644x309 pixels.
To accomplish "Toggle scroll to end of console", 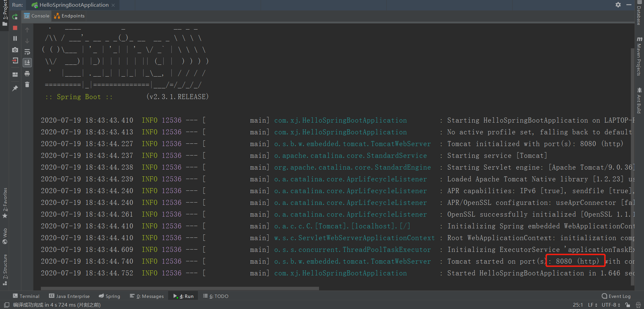I will pyautogui.click(x=27, y=62).
